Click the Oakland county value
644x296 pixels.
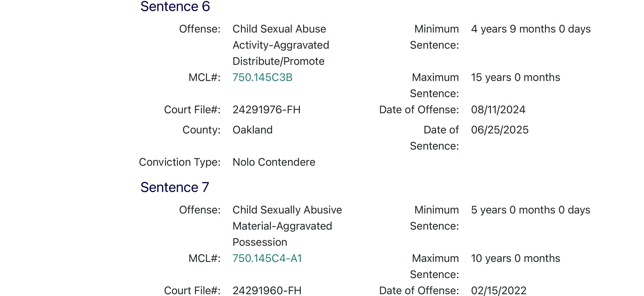(252, 130)
